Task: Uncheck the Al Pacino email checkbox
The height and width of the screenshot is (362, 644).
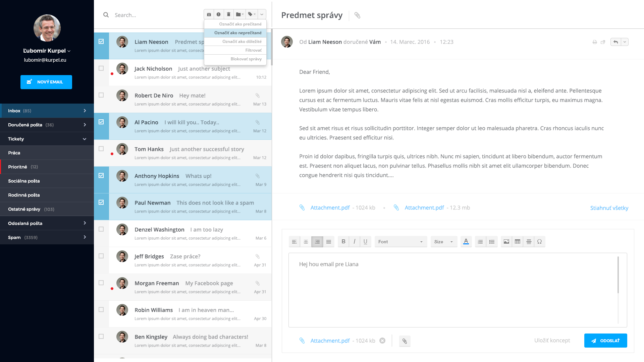Action: [101, 122]
